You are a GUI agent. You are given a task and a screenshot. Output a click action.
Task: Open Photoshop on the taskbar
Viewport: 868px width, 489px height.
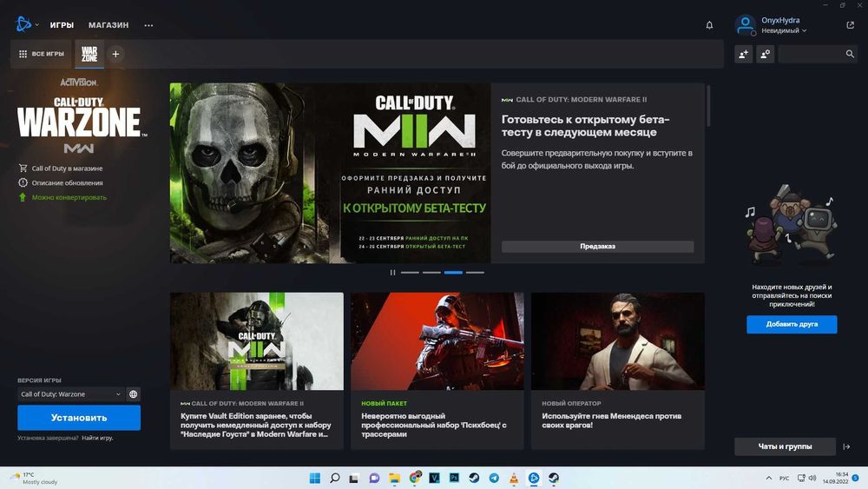point(455,478)
